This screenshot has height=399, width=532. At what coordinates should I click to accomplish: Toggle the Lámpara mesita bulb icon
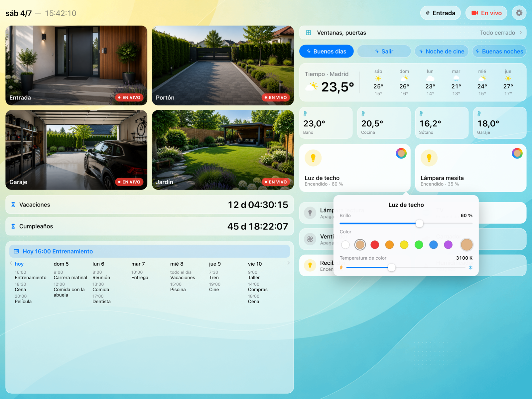429,158
